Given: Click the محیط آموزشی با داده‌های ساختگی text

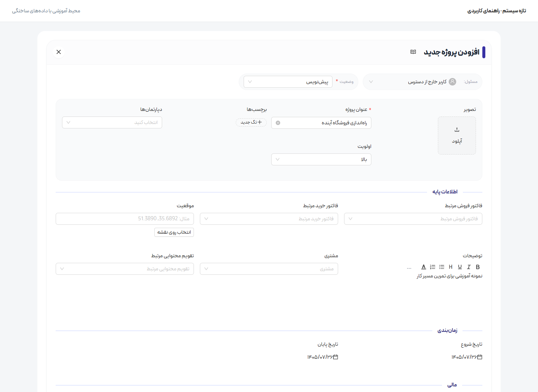Looking at the screenshot, I should click(46, 11).
